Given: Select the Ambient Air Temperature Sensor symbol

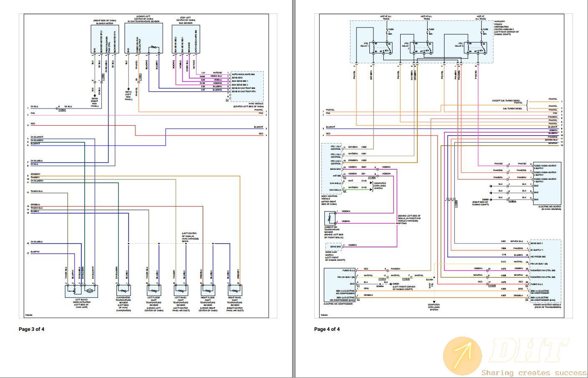Looking at the screenshot, I should coord(329,218).
